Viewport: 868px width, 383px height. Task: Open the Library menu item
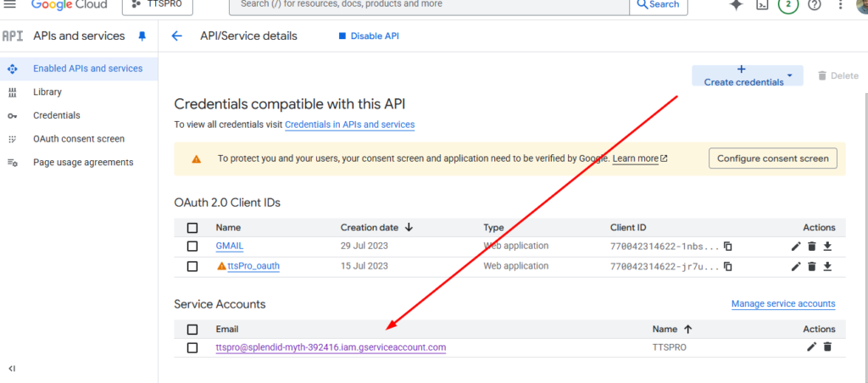click(47, 92)
